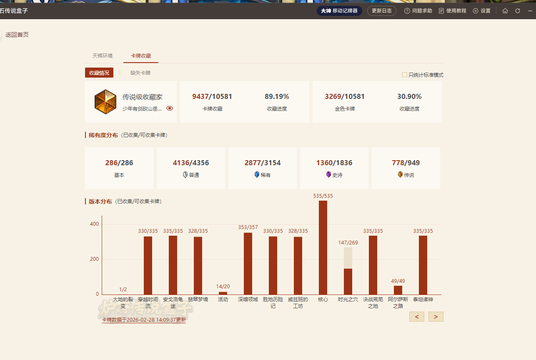
Task: Enable the standard-mode-only checkbox
Action: pyautogui.click(x=404, y=75)
